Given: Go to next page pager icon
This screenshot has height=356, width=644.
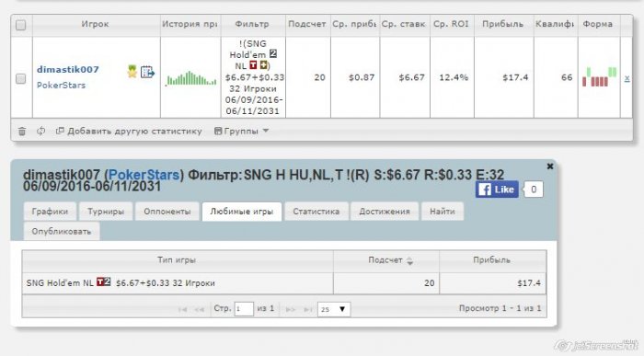Looking at the screenshot, I should pos(291,309).
